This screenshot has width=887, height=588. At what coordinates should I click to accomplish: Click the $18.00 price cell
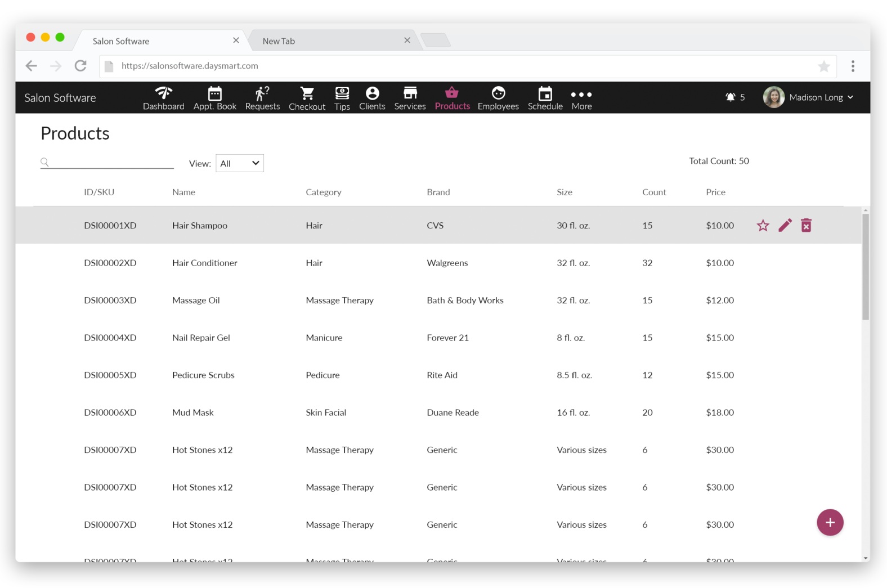tap(720, 412)
